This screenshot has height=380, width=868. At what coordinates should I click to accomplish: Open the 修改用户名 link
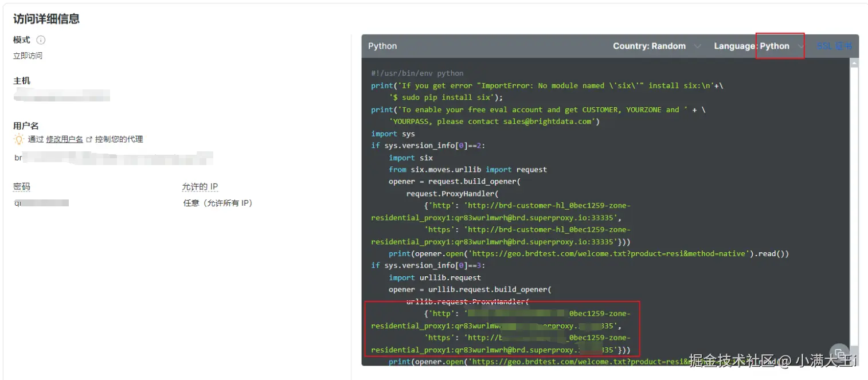[65, 139]
